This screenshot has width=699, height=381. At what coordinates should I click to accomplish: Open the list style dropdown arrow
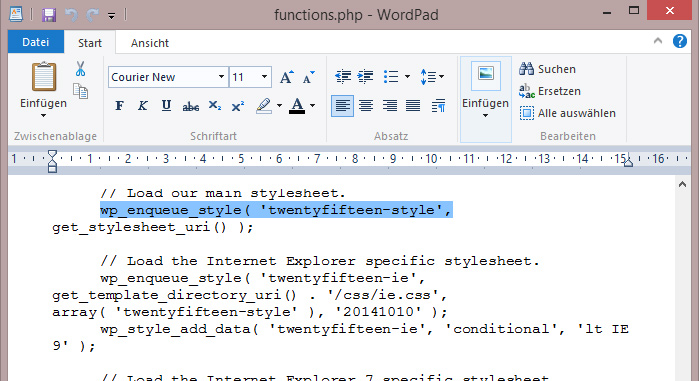407,77
